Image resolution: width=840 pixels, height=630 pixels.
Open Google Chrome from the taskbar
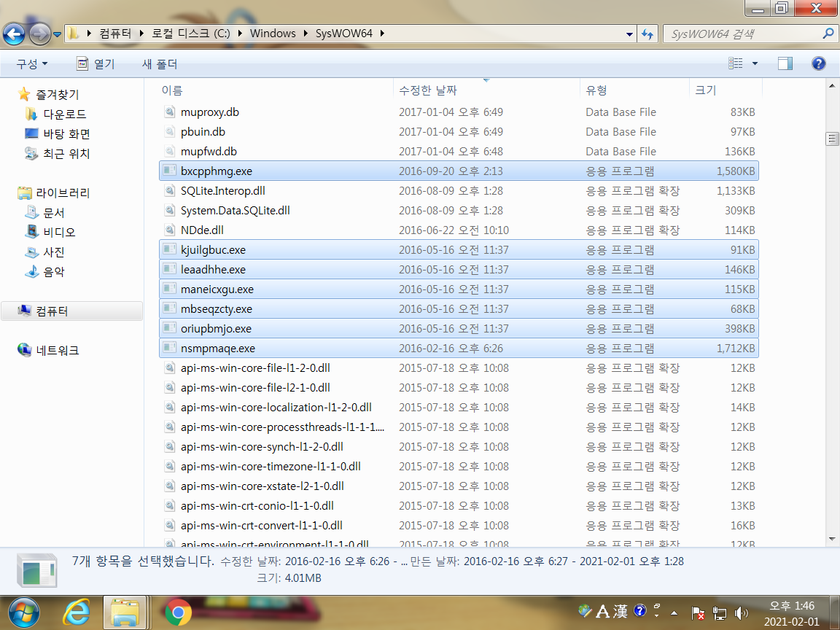(x=179, y=612)
